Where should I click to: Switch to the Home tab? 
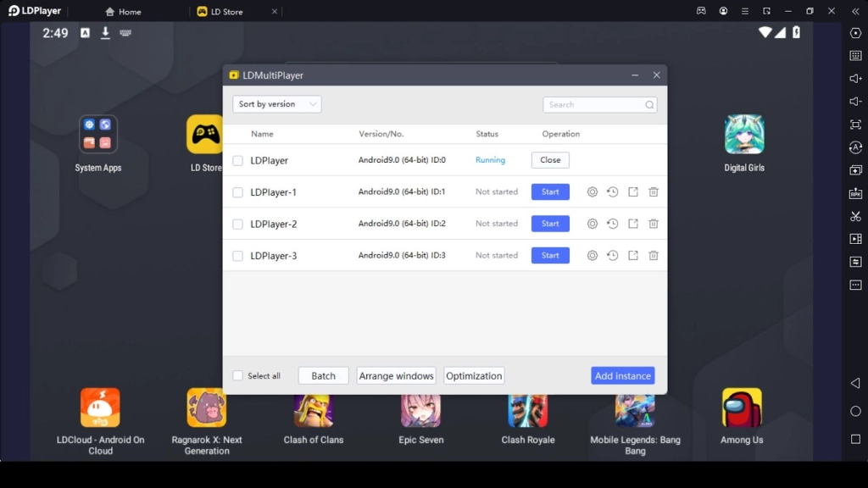(123, 12)
